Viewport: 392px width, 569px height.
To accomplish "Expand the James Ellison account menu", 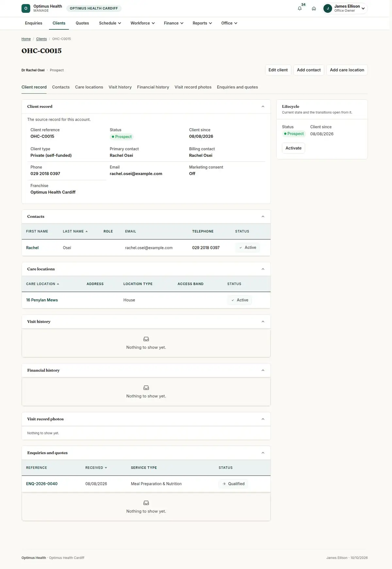I will click(x=363, y=8).
